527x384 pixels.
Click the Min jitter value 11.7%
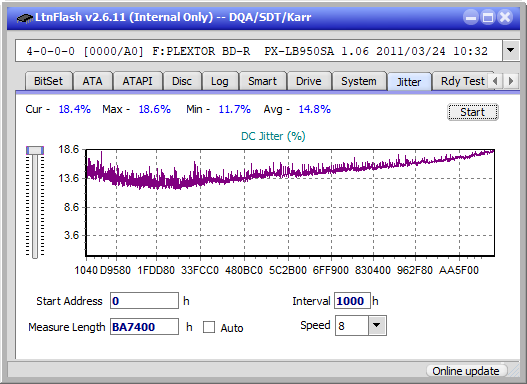coord(235,109)
